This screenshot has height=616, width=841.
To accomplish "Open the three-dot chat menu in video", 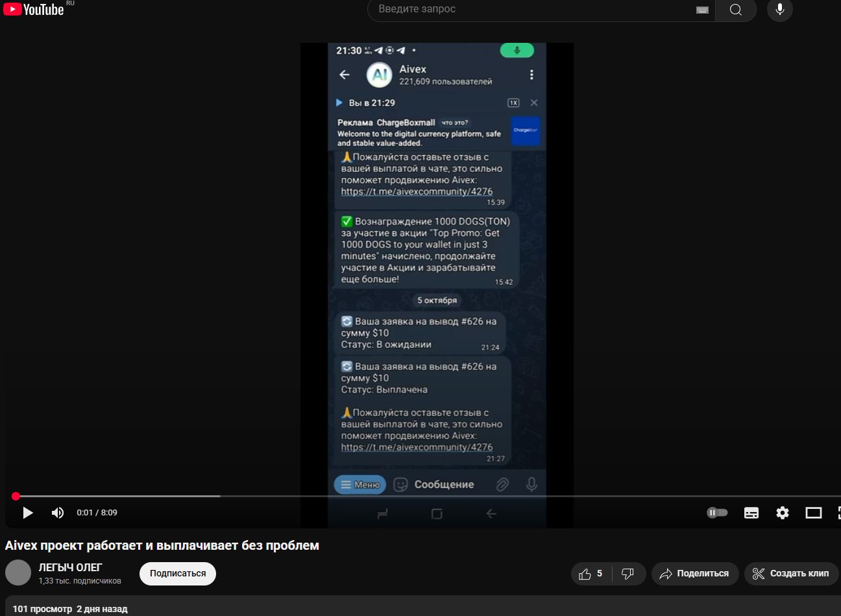I will tap(531, 75).
